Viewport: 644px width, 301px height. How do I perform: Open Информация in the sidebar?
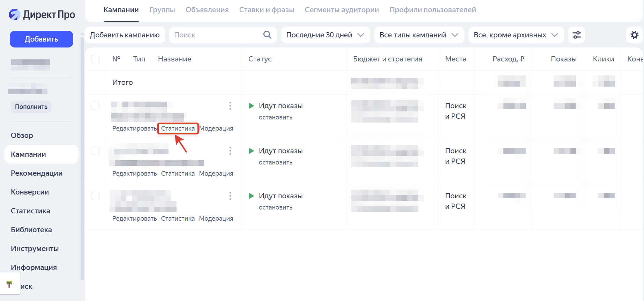pyautogui.click(x=34, y=267)
